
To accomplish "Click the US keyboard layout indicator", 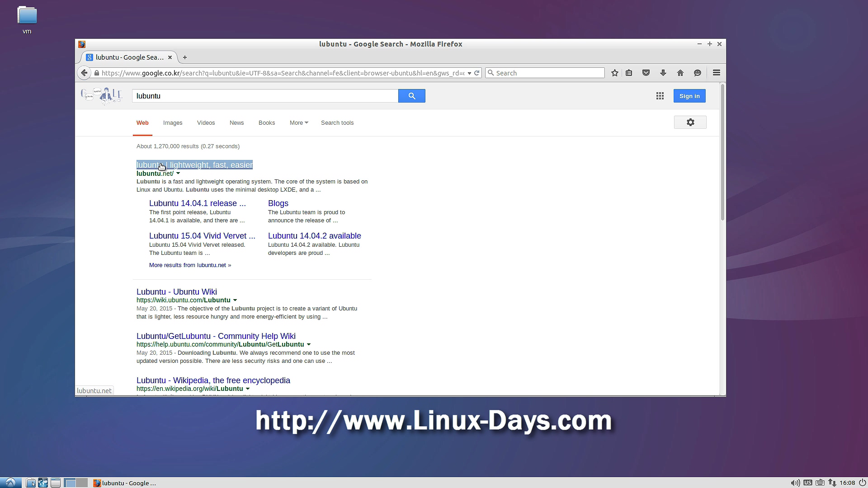I will [x=807, y=483].
